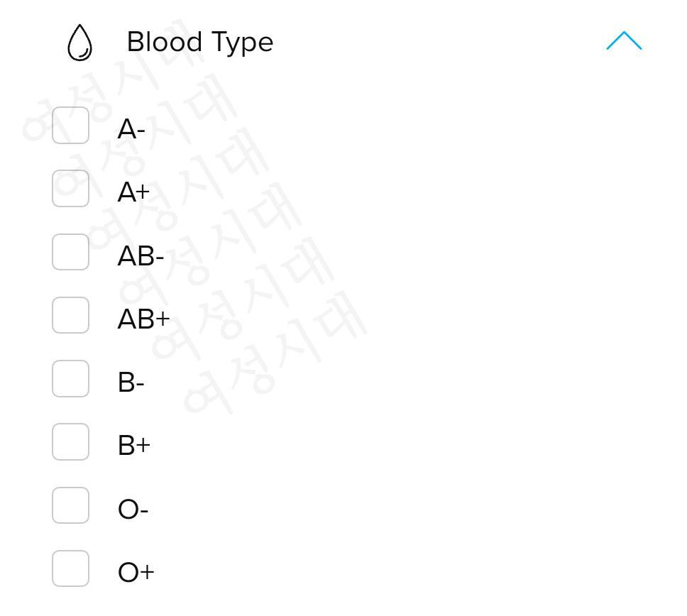
Task: Mark the B- checkbox
Action: point(70,378)
